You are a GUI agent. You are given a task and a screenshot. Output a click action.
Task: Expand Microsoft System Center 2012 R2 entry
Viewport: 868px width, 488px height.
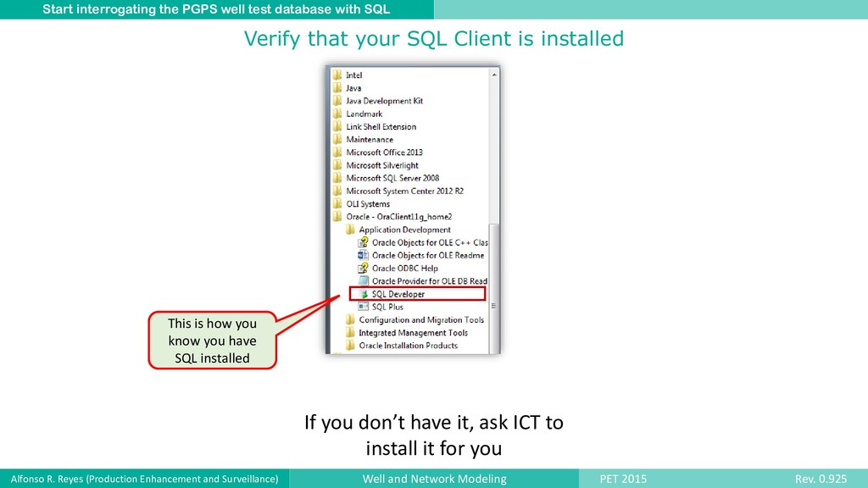tap(404, 191)
